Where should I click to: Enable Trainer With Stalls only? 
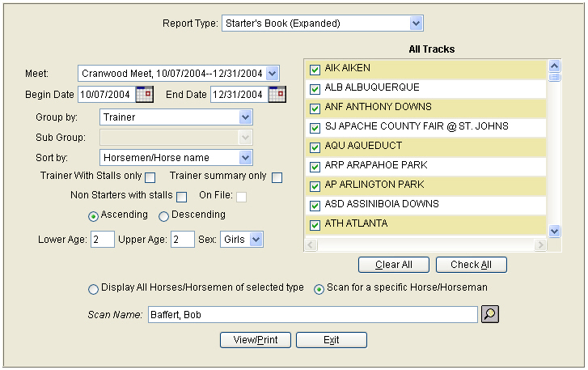[150, 177]
